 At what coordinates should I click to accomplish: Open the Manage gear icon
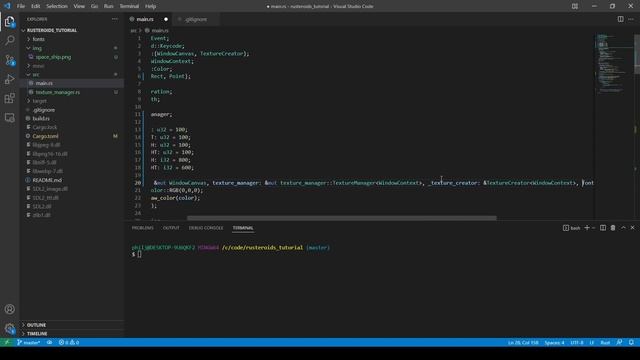[x=9, y=328]
